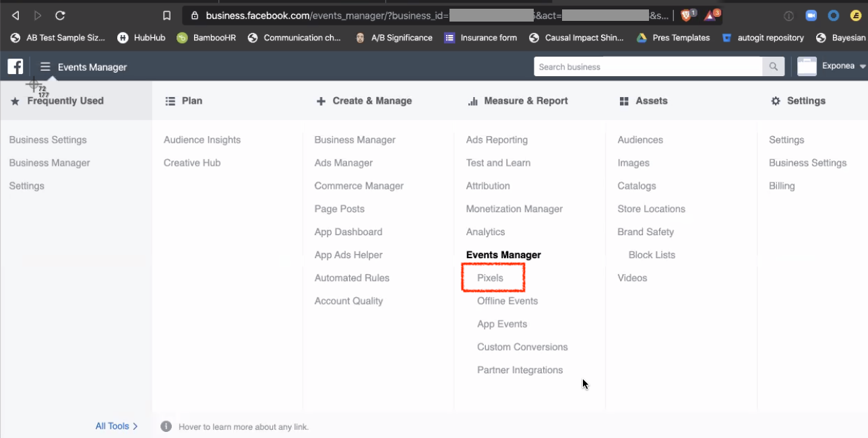Open Audience Insights
Viewport: 868px width, 438px height.
(x=202, y=140)
